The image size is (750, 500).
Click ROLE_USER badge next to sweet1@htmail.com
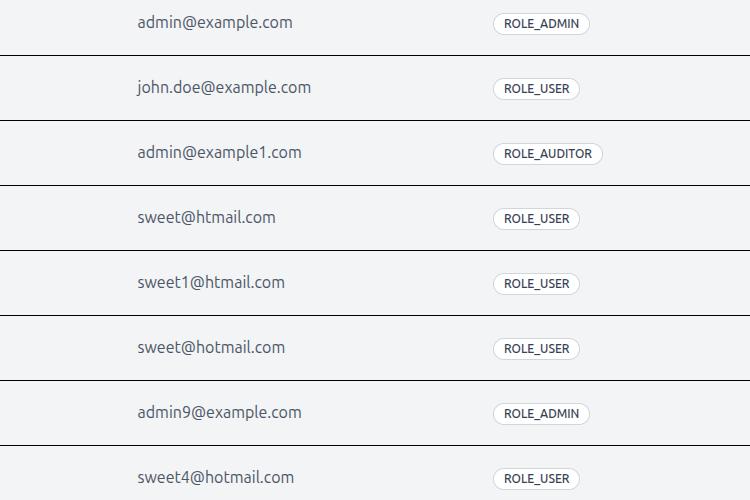click(536, 284)
